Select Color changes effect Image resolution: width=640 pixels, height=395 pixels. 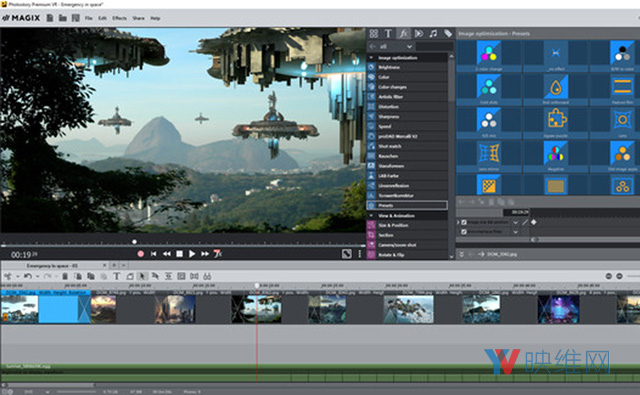pos(407,87)
